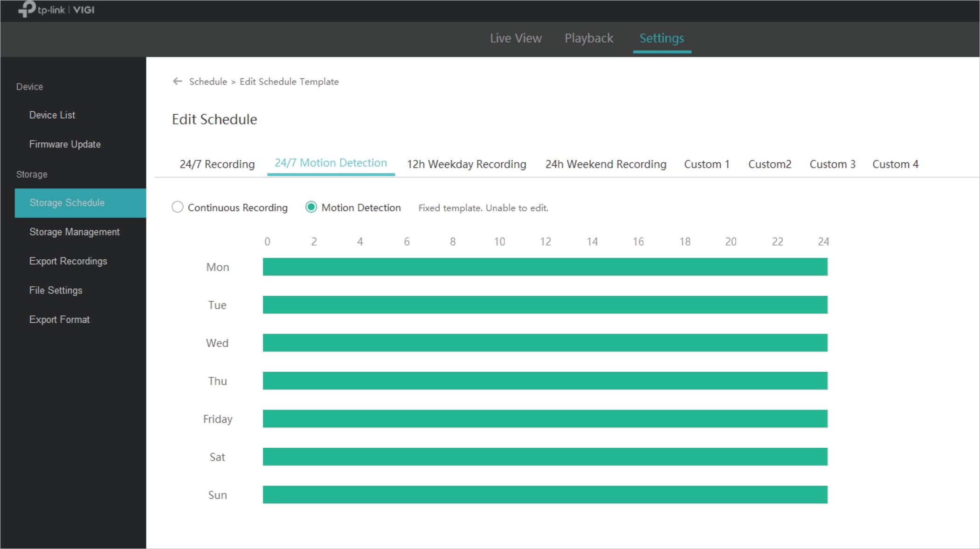The width and height of the screenshot is (980, 549).
Task: Open Device List in sidebar
Action: [52, 115]
